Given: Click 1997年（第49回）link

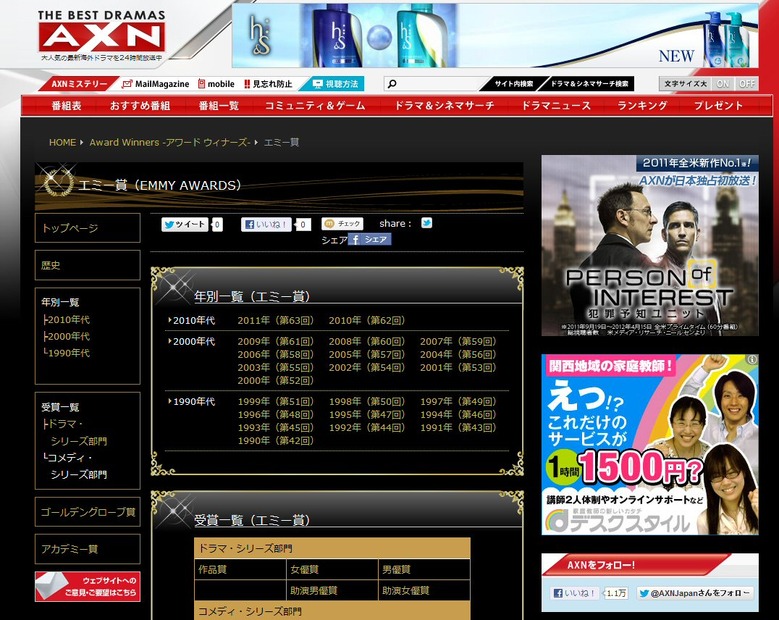Looking at the screenshot, I should click(x=458, y=401).
